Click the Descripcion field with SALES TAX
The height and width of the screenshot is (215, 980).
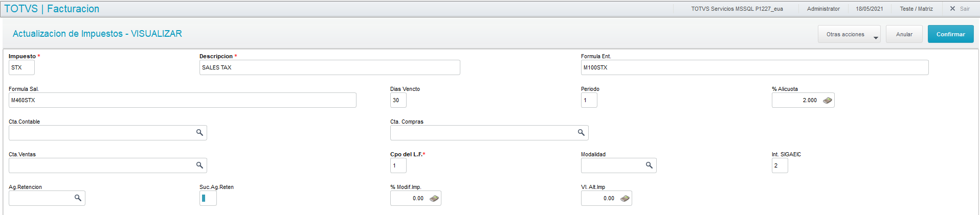point(329,67)
